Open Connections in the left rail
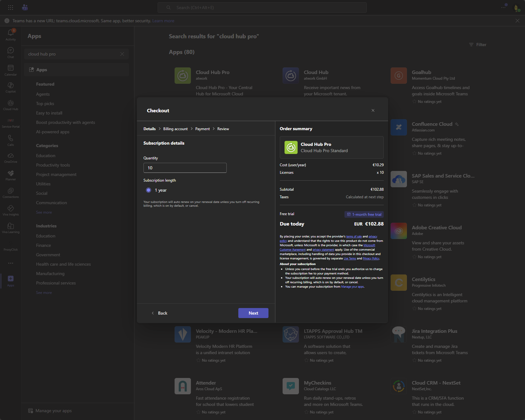 (11, 193)
